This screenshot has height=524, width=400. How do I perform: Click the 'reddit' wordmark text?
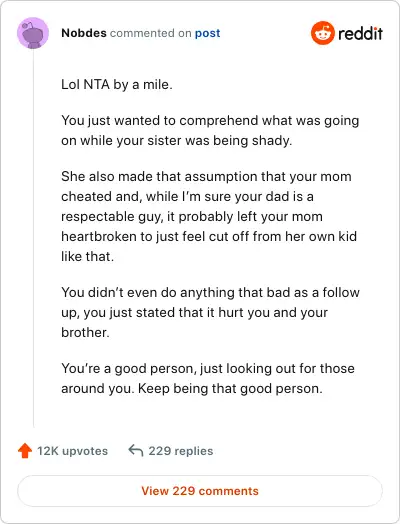point(361,33)
